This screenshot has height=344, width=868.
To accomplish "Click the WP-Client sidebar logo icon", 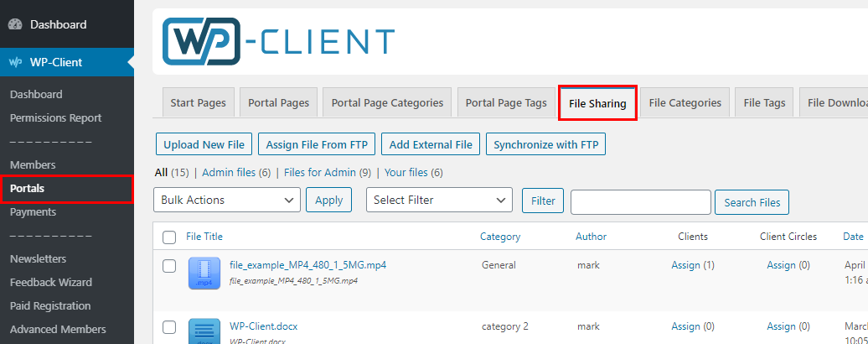I will coord(15,62).
